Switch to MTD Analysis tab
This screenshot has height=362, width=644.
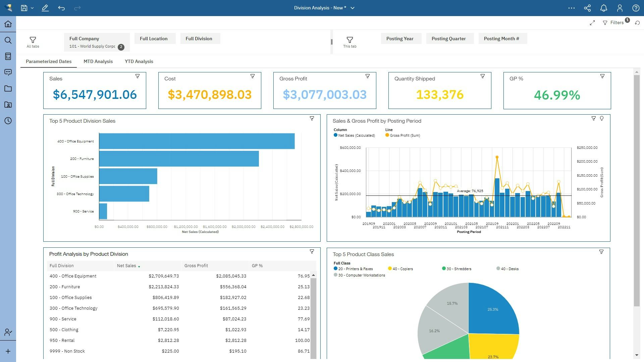(x=98, y=61)
